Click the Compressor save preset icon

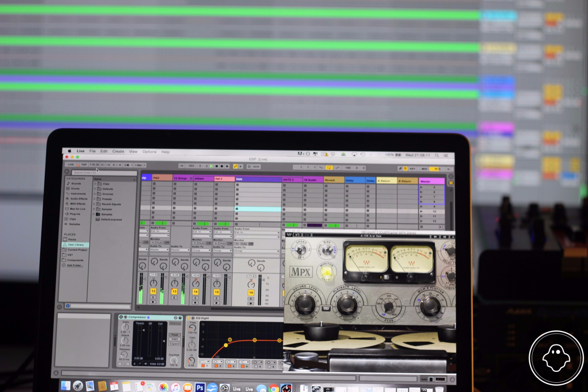point(180,318)
